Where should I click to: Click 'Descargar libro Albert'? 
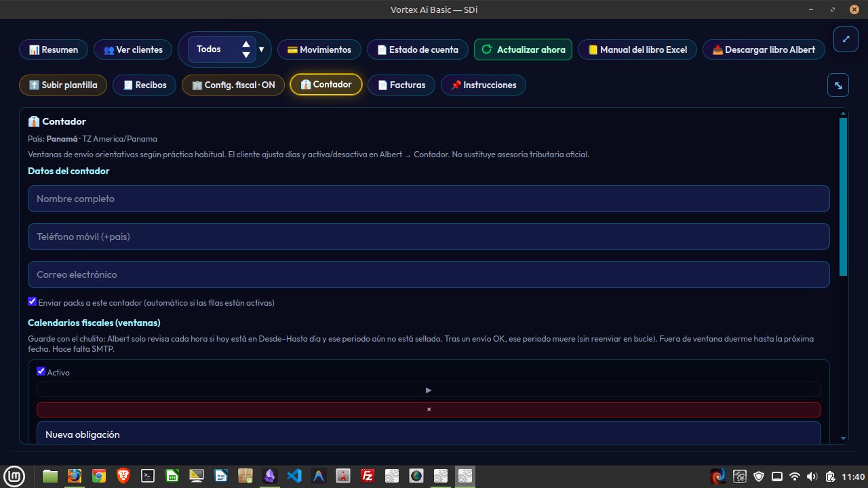point(764,49)
